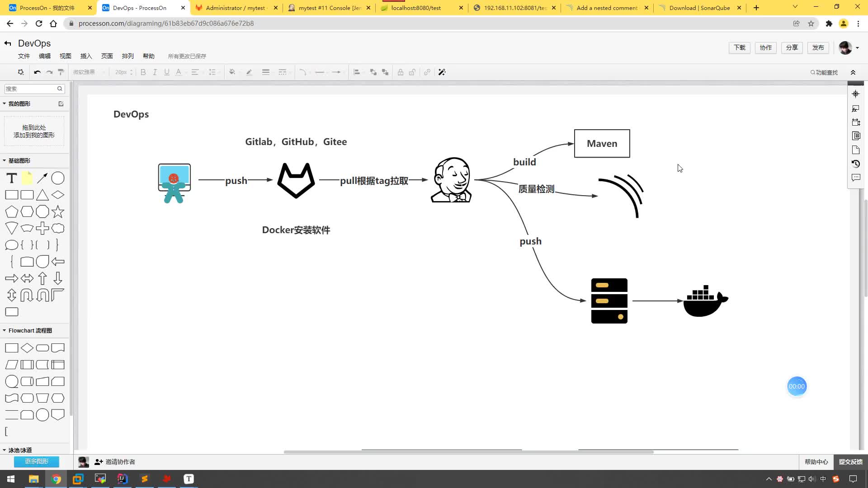Viewport: 868px width, 488px height.
Task: Select the Docker whale image in diagram
Action: tap(705, 301)
